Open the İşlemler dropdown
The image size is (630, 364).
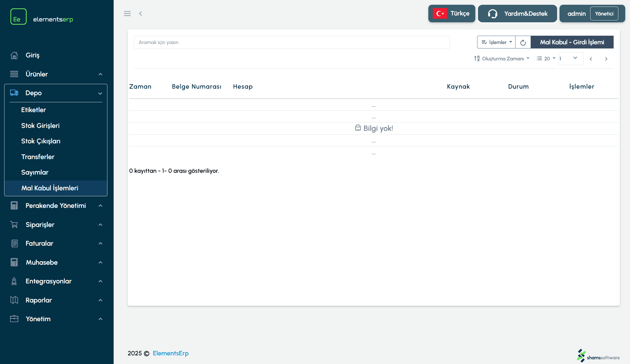pos(496,42)
